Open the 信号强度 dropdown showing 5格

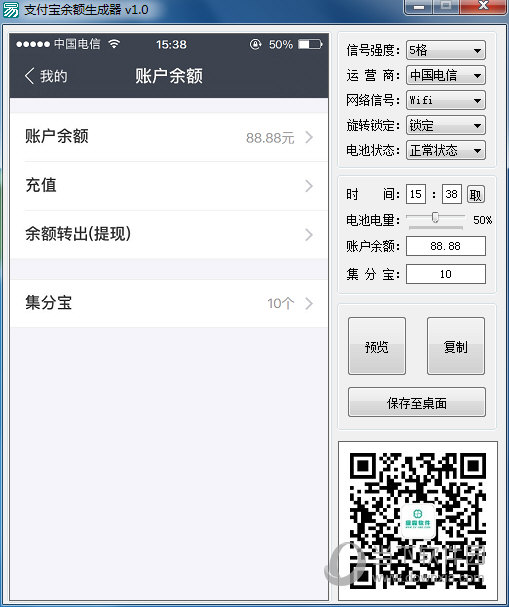(x=446, y=50)
